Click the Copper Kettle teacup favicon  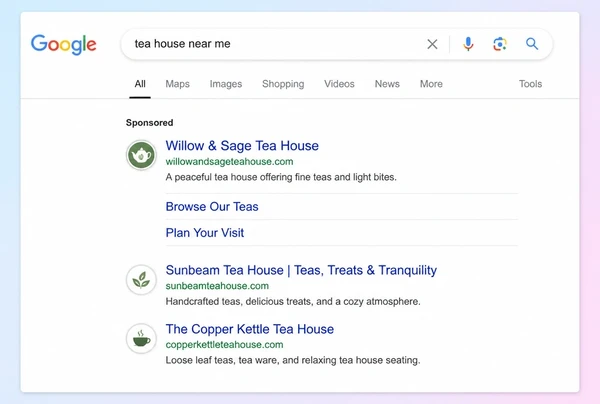coord(141,339)
